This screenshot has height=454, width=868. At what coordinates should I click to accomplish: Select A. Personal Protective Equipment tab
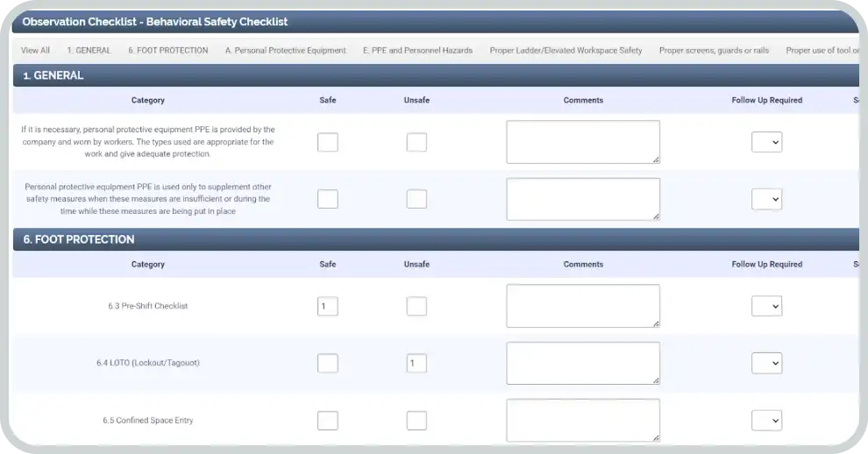[285, 51]
